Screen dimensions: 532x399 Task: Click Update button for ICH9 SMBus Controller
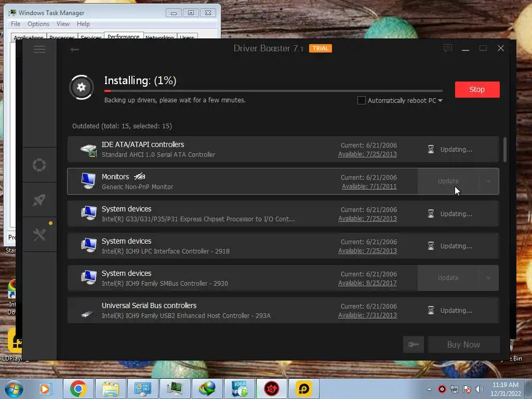448,278
